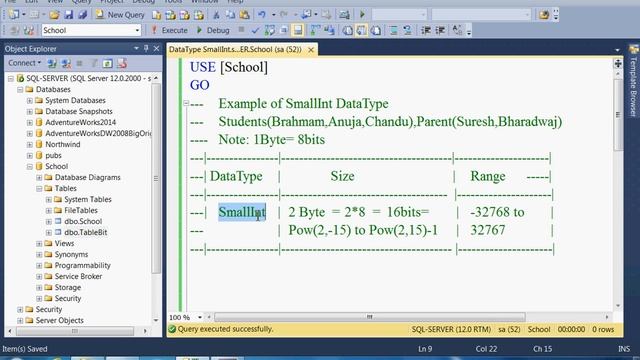
Task: Click the New Query button
Action: tap(120, 15)
